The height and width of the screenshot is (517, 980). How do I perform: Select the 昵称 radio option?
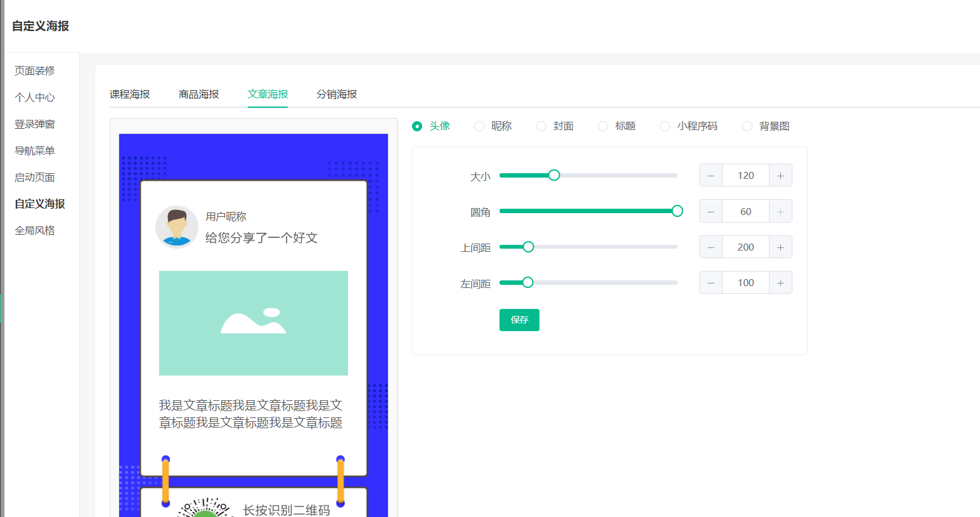tap(493, 126)
